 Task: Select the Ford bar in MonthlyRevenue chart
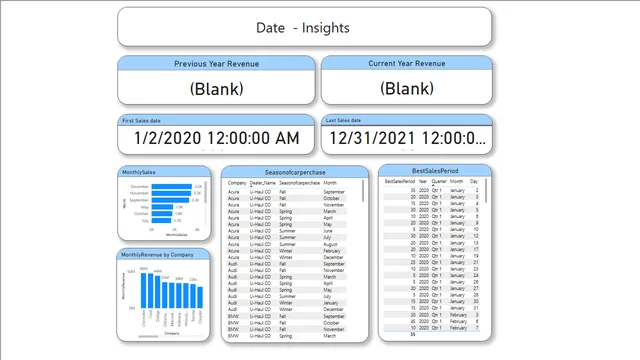click(151, 291)
